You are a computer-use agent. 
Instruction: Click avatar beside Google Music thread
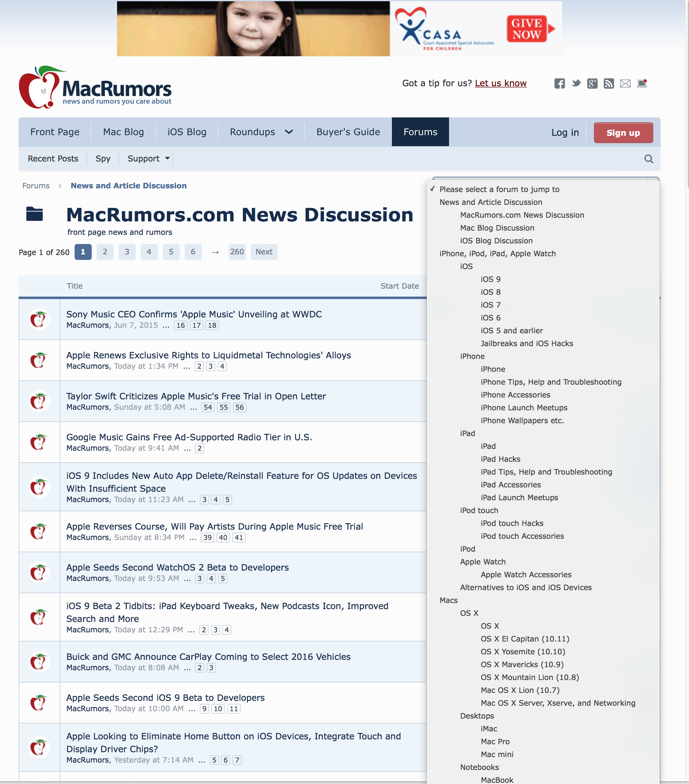click(x=39, y=442)
